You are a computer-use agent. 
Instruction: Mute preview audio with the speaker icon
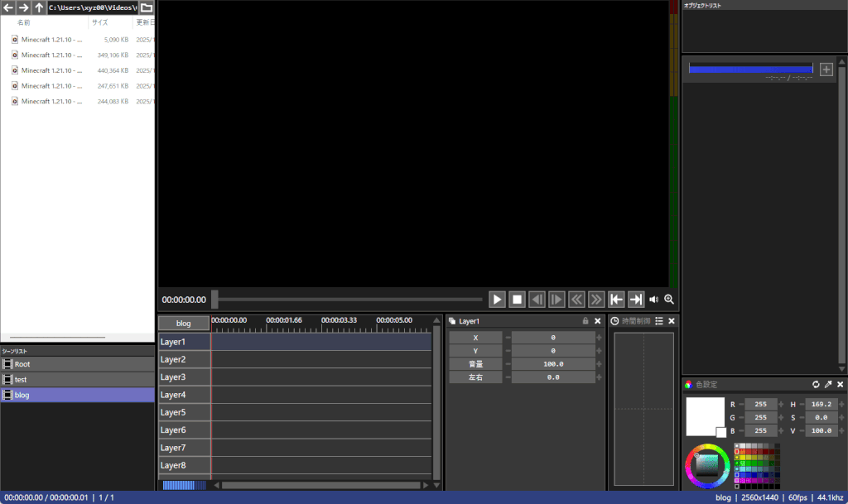coord(654,299)
